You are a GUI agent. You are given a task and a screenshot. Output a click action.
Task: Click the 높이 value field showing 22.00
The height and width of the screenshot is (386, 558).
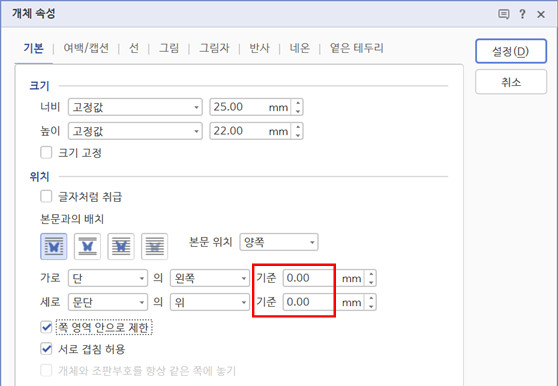pyautogui.click(x=251, y=131)
